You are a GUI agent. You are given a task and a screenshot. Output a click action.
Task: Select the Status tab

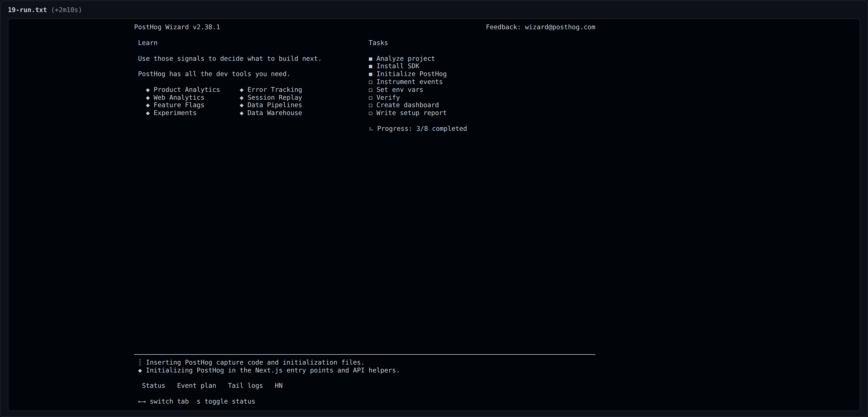coord(153,386)
